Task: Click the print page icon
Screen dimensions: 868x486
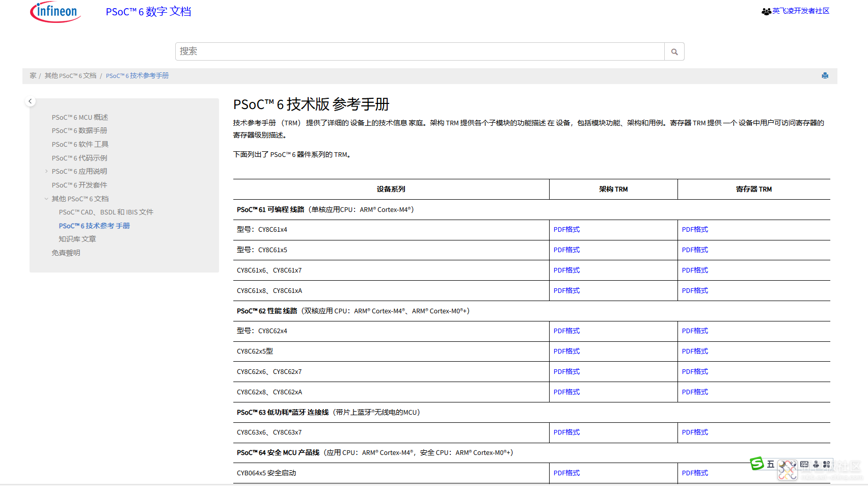Action: 825,75
